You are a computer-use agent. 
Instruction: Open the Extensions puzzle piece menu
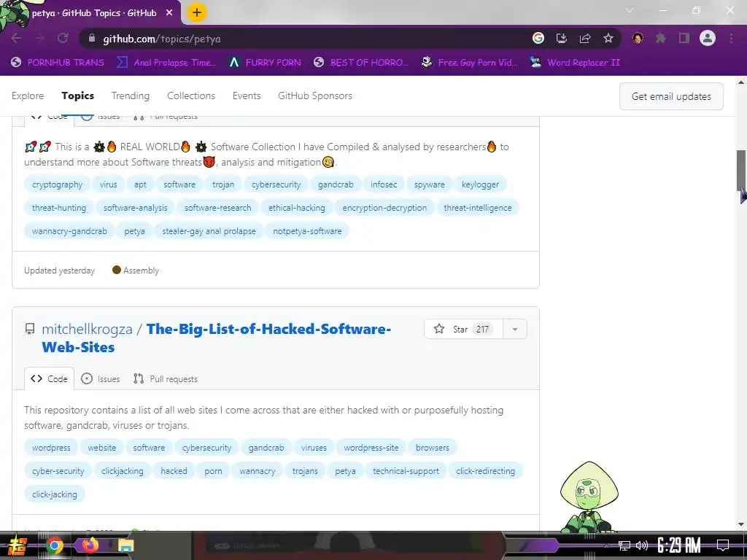(661, 39)
